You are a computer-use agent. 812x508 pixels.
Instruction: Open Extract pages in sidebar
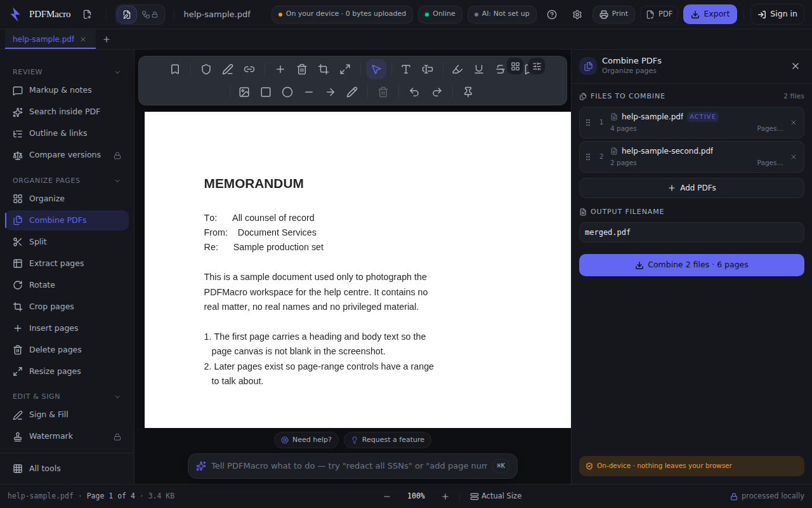coord(67,264)
